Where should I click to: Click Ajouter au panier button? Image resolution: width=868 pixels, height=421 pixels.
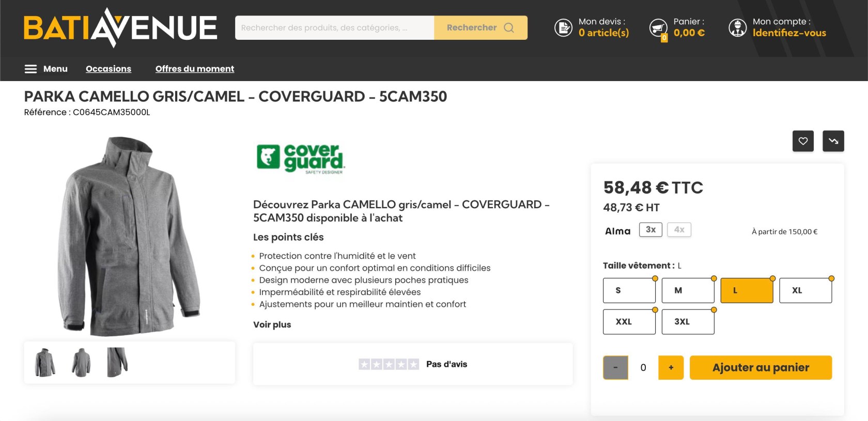click(761, 368)
